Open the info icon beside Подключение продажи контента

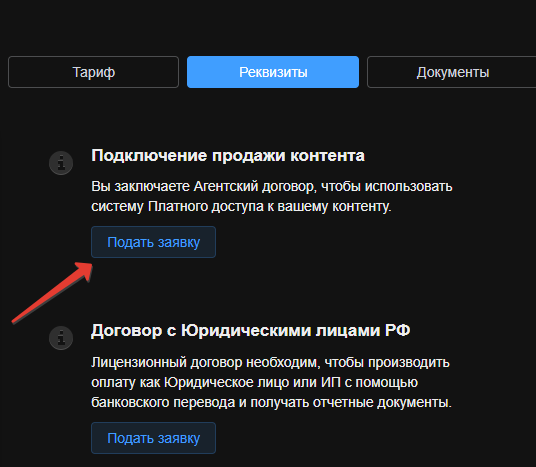point(61,163)
